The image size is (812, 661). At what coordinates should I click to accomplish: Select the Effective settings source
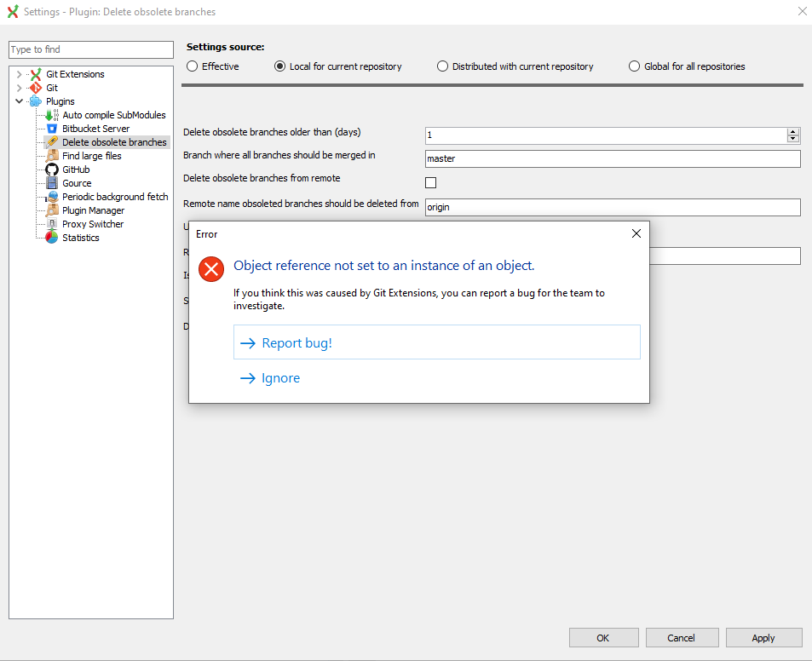click(x=193, y=66)
